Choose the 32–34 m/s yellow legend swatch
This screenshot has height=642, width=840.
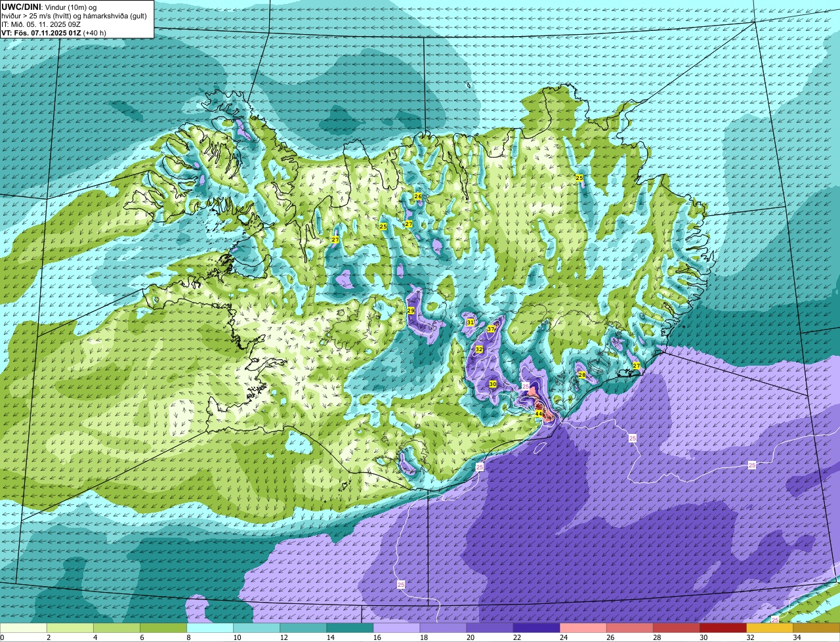point(769,628)
